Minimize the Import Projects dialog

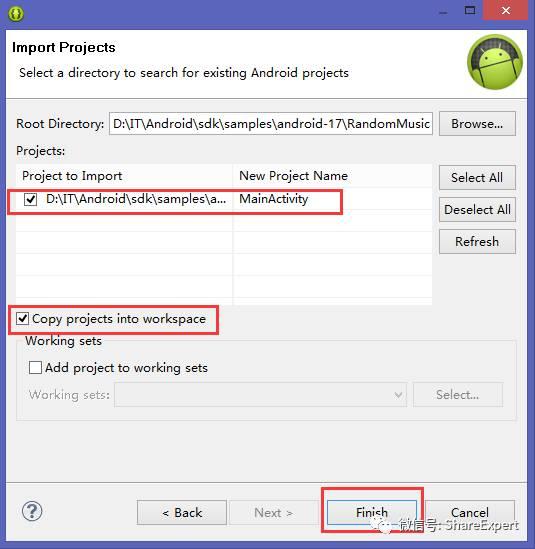443,12
